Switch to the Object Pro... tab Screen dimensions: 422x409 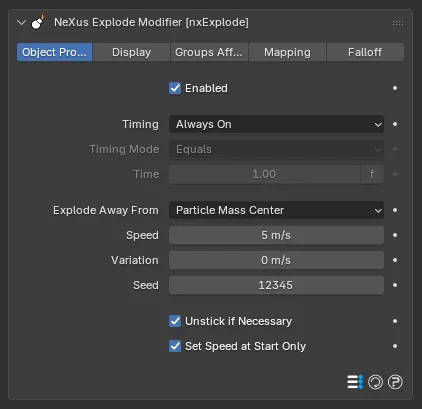[54, 52]
